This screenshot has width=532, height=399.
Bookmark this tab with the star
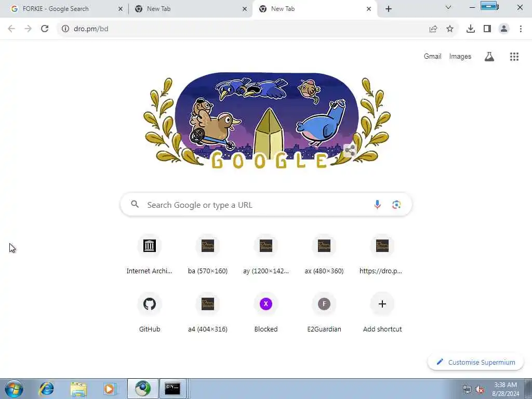(x=450, y=29)
